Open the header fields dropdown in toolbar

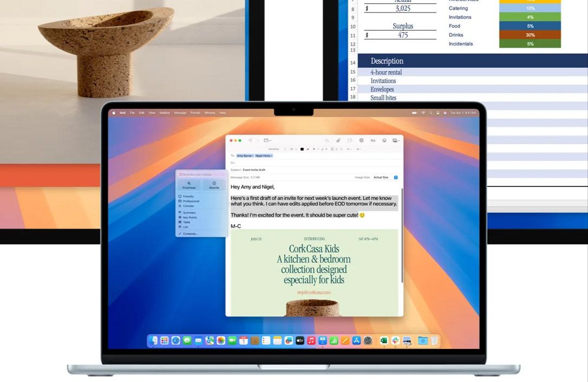click(x=267, y=140)
